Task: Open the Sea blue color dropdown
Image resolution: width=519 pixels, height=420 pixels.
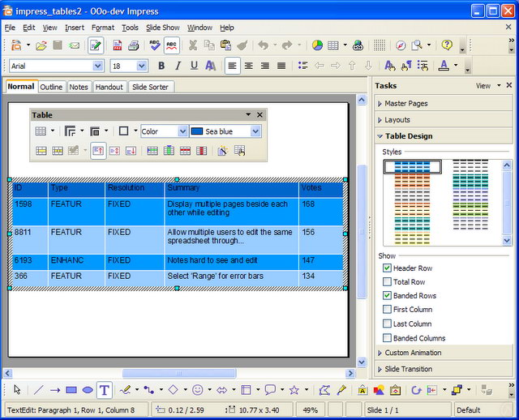Action: click(x=255, y=131)
